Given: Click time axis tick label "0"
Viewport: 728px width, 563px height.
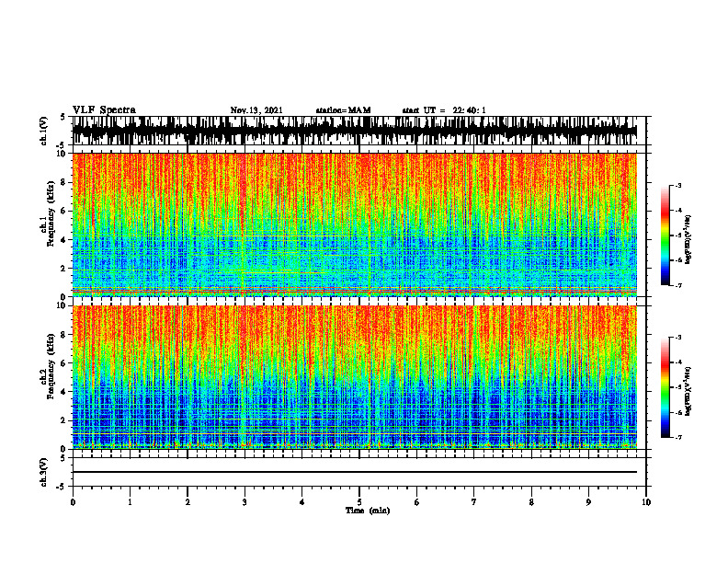Looking at the screenshot, I should tap(73, 502).
